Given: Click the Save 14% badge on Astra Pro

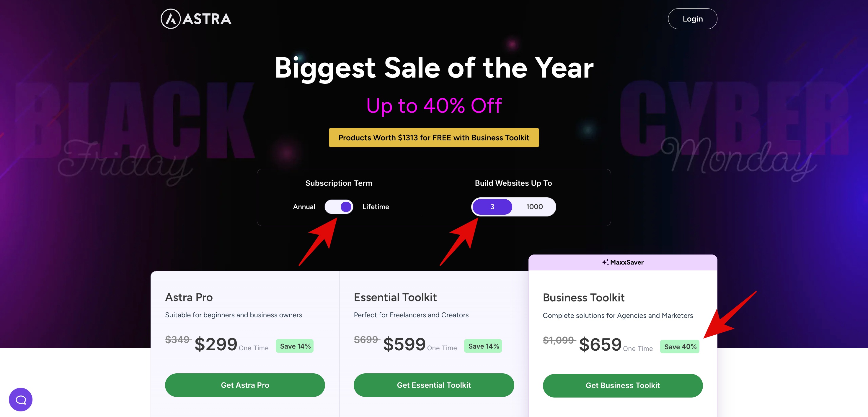Looking at the screenshot, I should (x=295, y=346).
